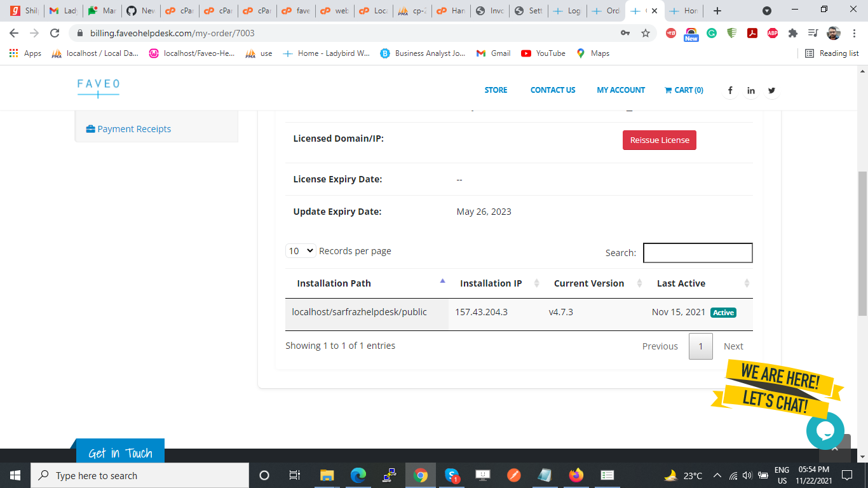
Task: Sort by Current Version column
Action: click(594, 283)
